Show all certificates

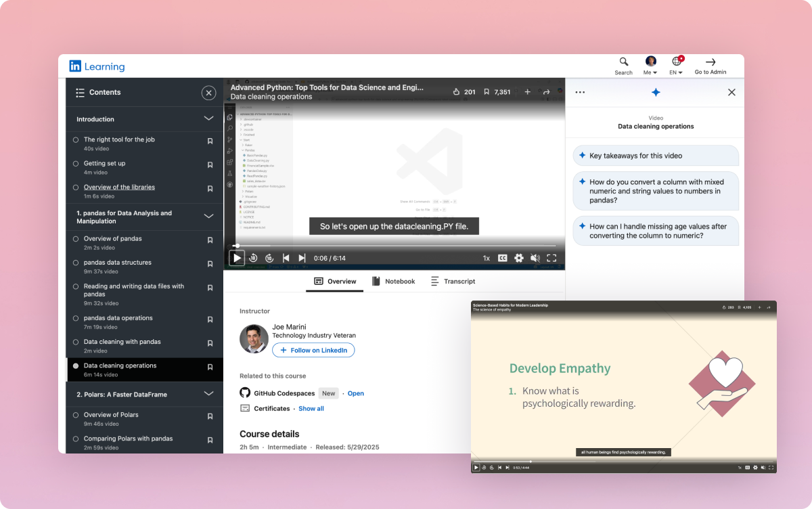(311, 409)
